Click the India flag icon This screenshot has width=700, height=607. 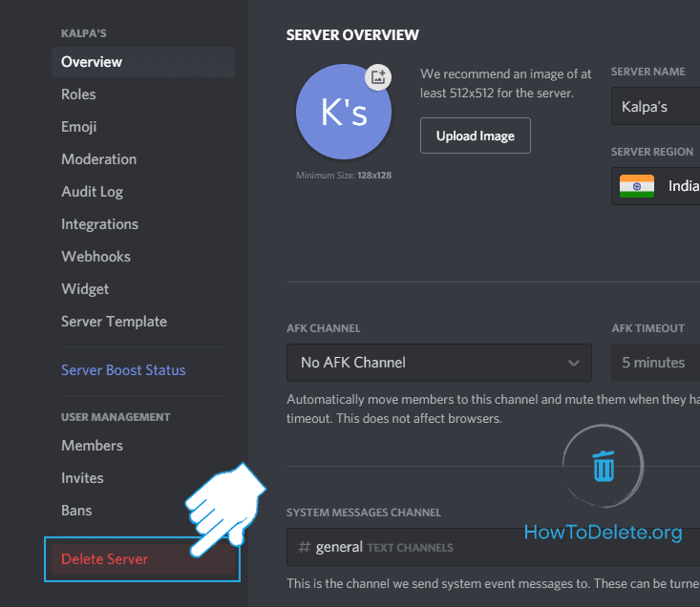(x=636, y=186)
